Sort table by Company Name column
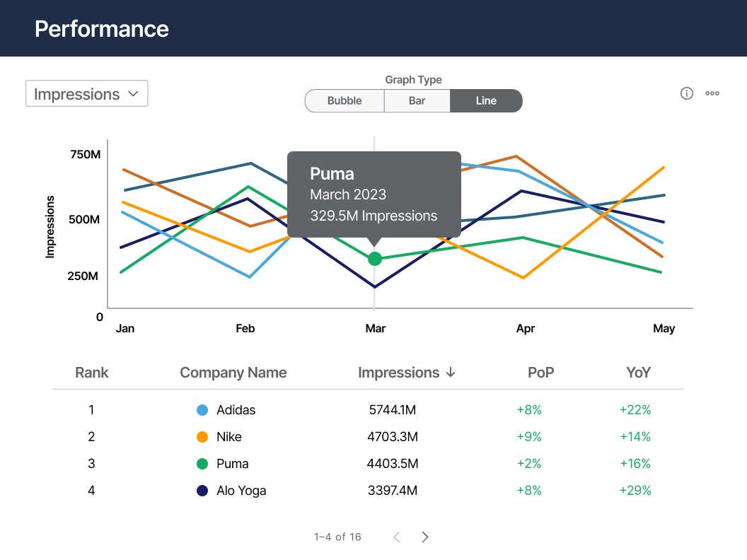The width and height of the screenshot is (747, 560). click(233, 373)
